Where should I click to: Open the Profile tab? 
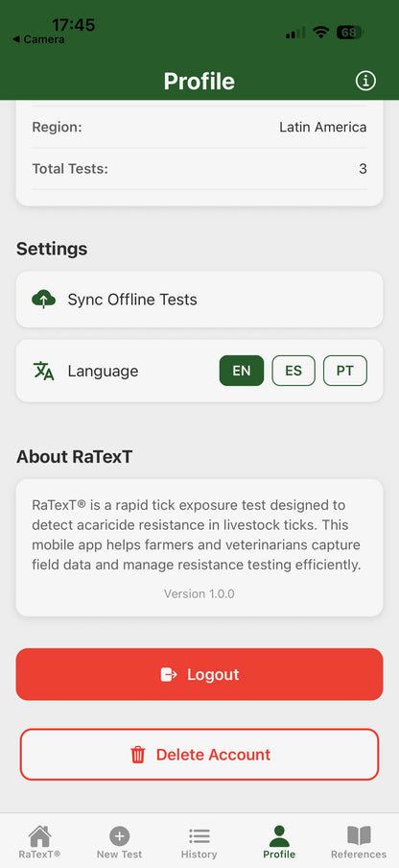pyautogui.click(x=279, y=841)
